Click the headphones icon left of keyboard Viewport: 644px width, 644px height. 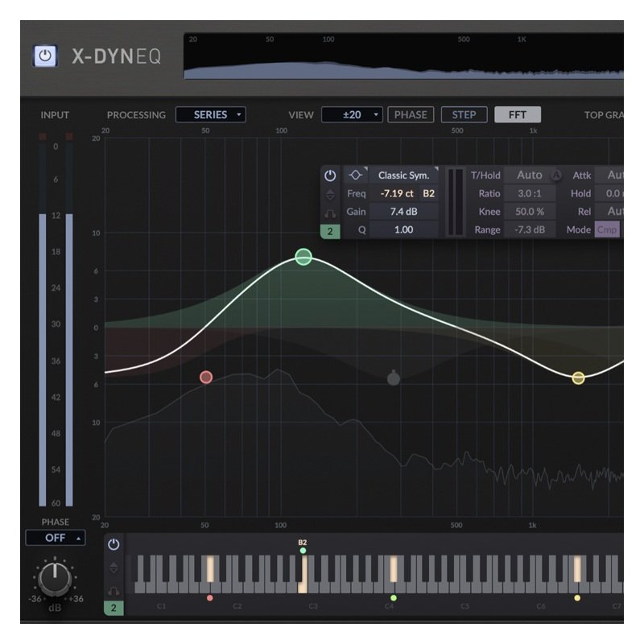pos(114,591)
